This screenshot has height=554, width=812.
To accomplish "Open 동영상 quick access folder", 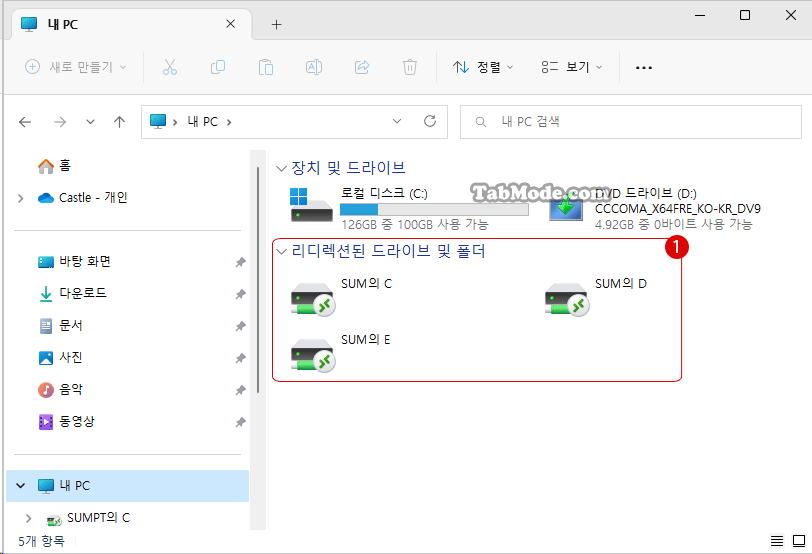I will (x=67, y=421).
